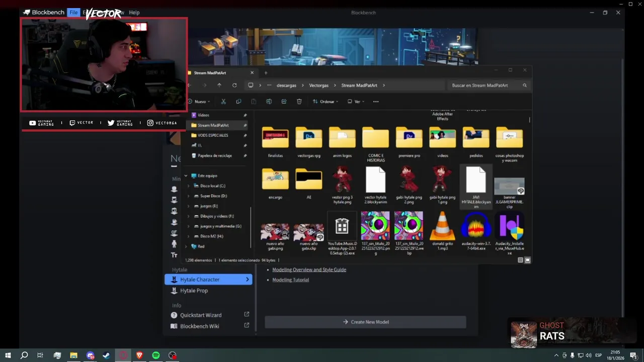Switch to details list view icon in status bar
The height and width of the screenshot is (362, 644).
click(x=520, y=260)
